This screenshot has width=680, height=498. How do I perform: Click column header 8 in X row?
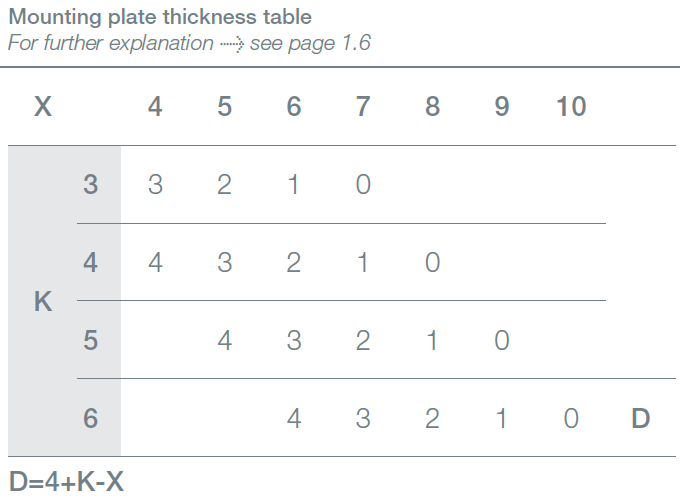coord(432,107)
